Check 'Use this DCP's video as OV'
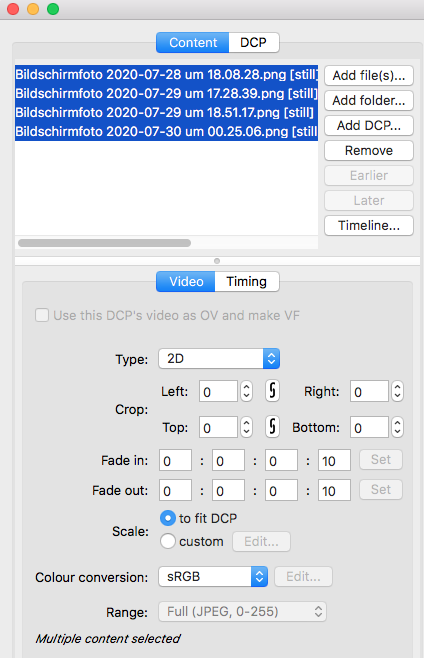The image size is (424, 658). click(x=42, y=315)
